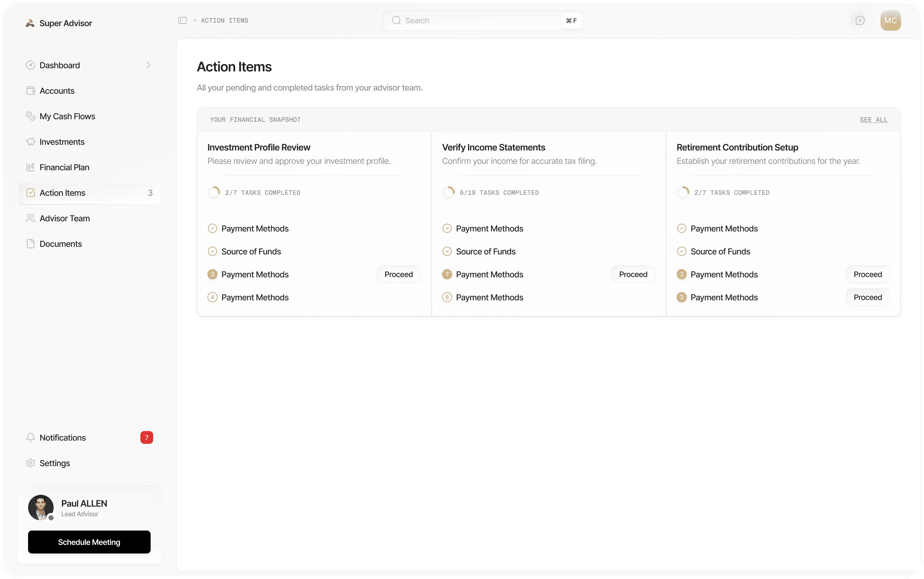Click the Schedule Meeting button
The height and width of the screenshot is (579, 924).
coord(89,542)
